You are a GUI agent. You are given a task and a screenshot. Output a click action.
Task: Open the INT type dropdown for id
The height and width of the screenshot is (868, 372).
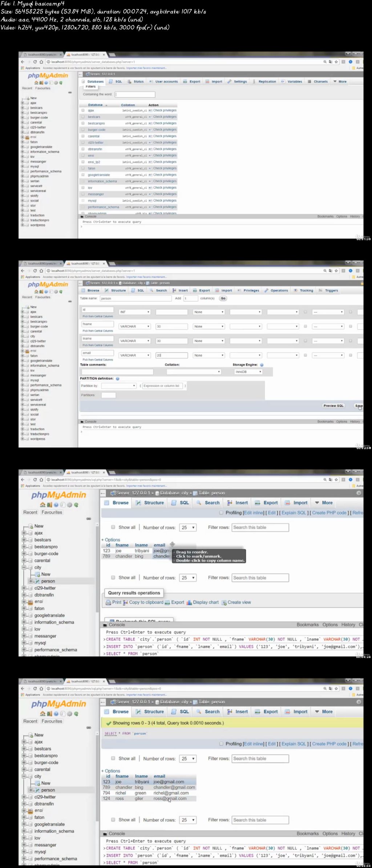pos(134,312)
